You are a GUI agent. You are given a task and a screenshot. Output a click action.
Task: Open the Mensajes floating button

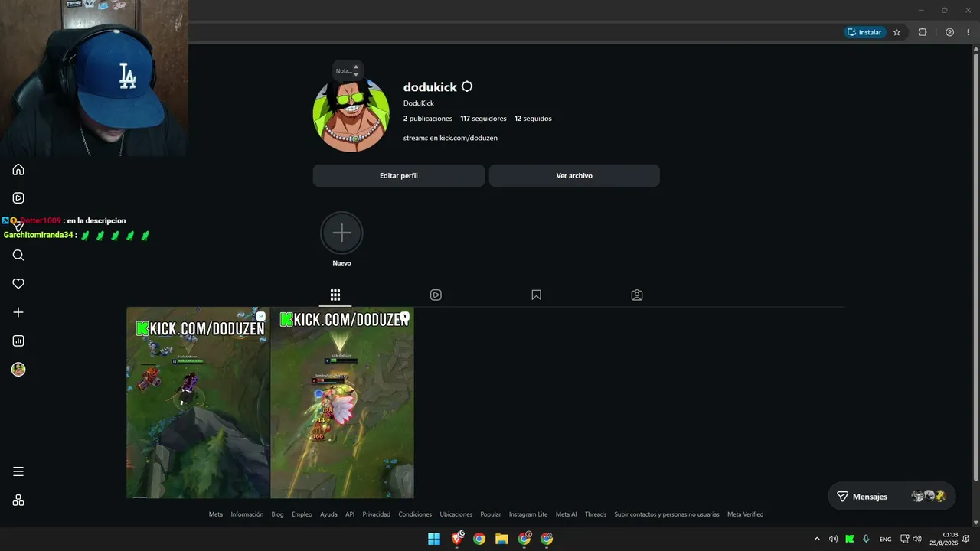(x=892, y=496)
